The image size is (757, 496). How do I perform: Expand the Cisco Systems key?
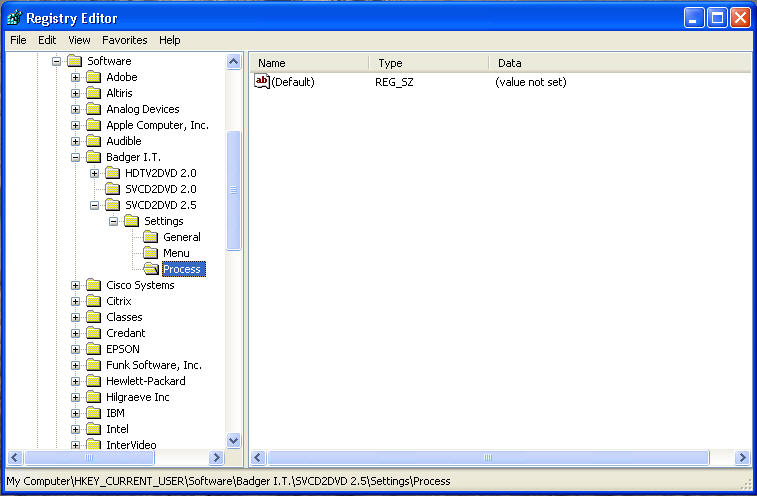pyautogui.click(x=75, y=285)
